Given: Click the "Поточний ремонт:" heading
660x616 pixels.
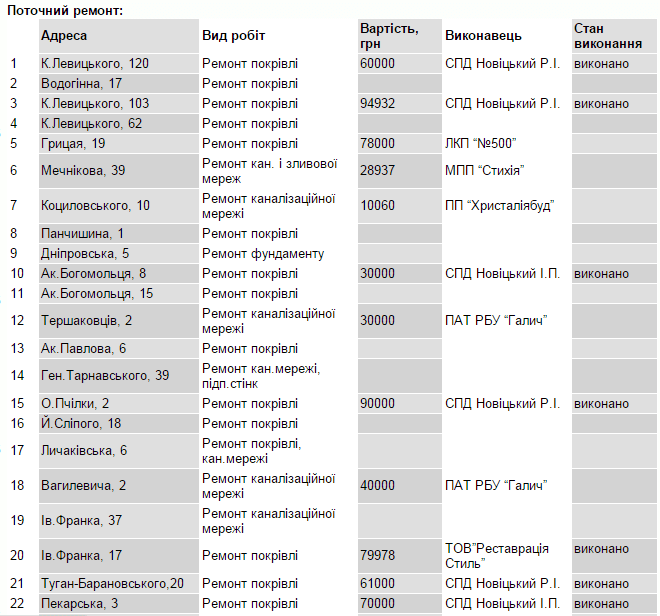Looking at the screenshot, I should tap(66, 9).
